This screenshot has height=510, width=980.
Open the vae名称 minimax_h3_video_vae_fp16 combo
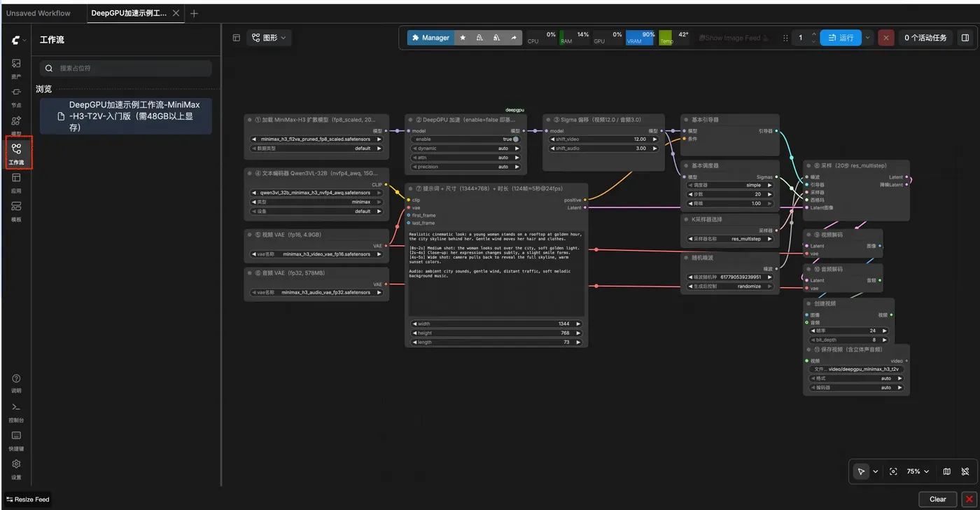point(317,254)
